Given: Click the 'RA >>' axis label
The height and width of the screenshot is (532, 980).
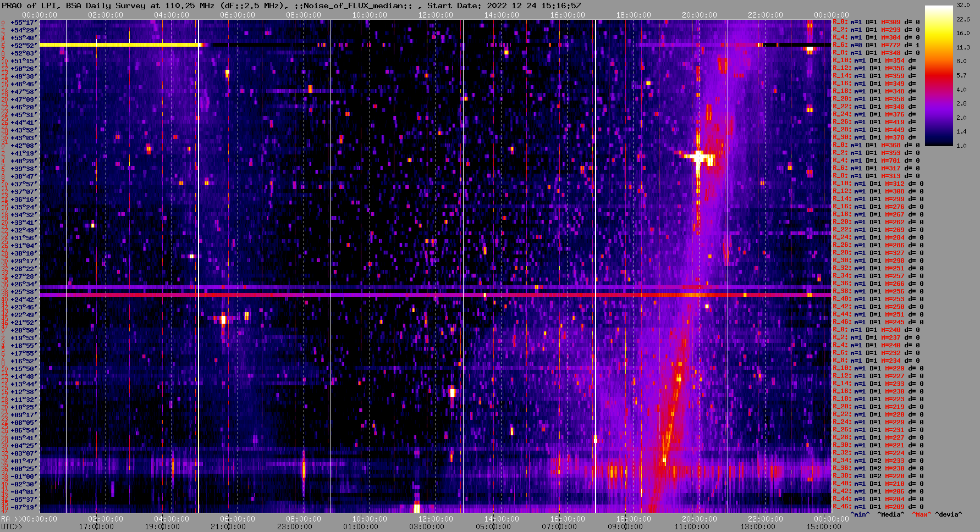Looking at the screenshot, I should pyautogui.click(x=10, y=519).
